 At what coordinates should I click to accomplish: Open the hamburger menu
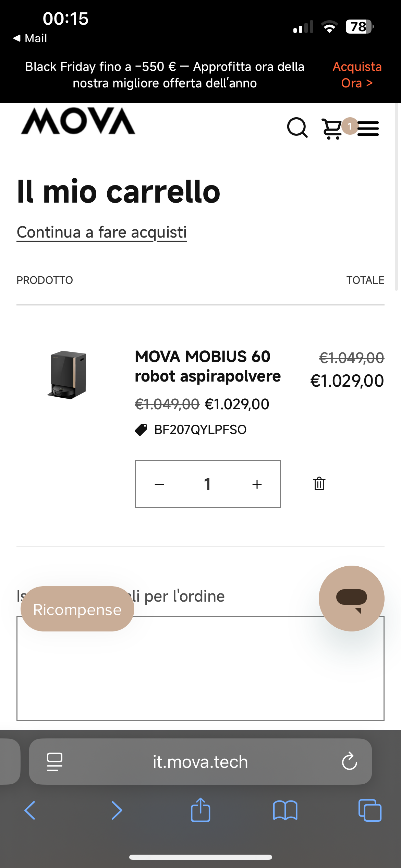(x=368, y=129)
